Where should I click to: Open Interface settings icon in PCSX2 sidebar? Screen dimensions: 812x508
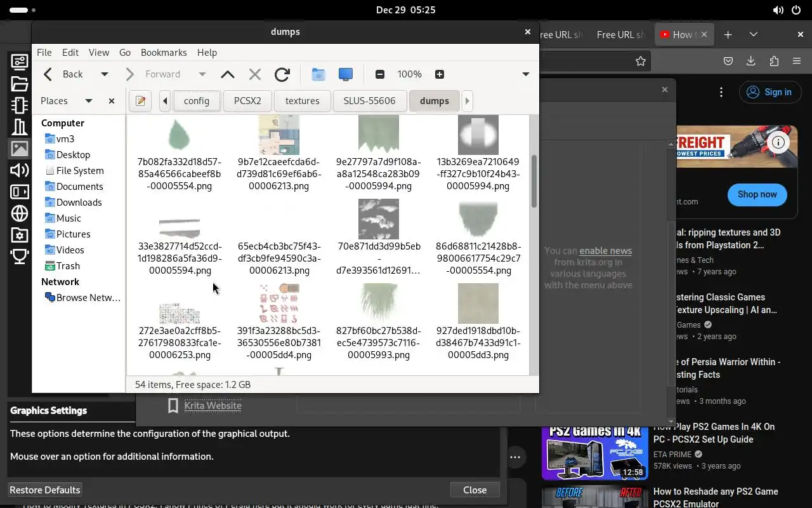tap(20, 62)
